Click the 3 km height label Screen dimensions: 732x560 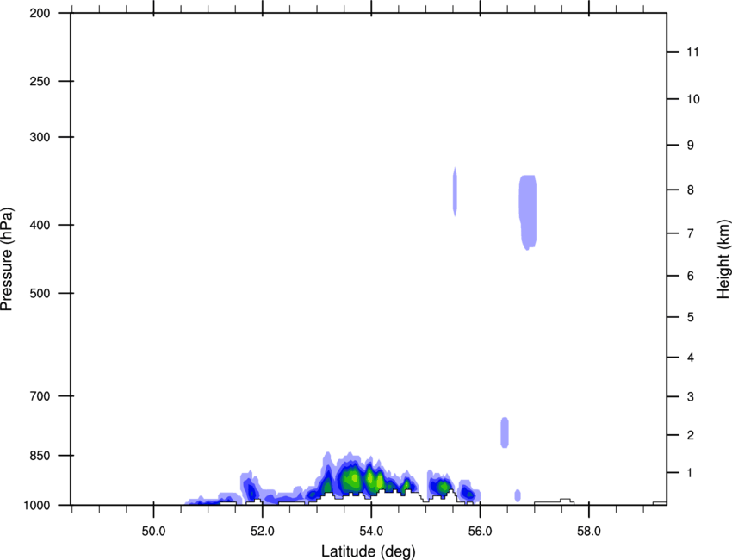click(x=690, y=397)
